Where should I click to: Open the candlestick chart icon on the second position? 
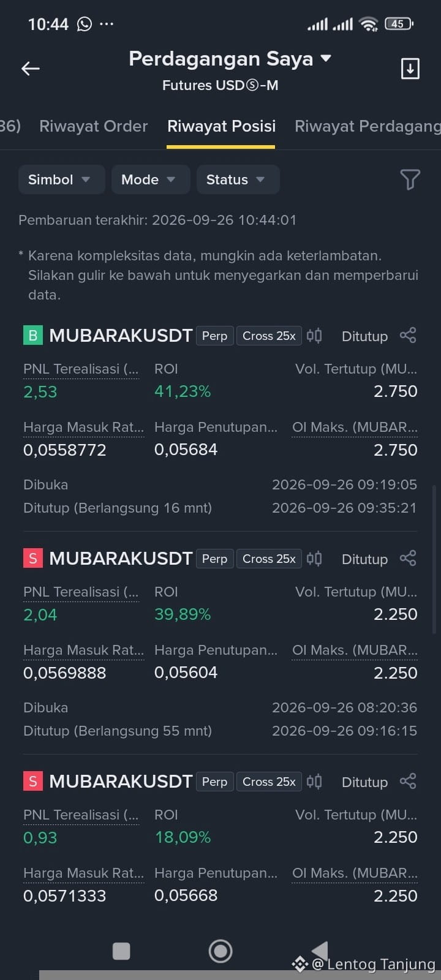click(x=314, y=559)
